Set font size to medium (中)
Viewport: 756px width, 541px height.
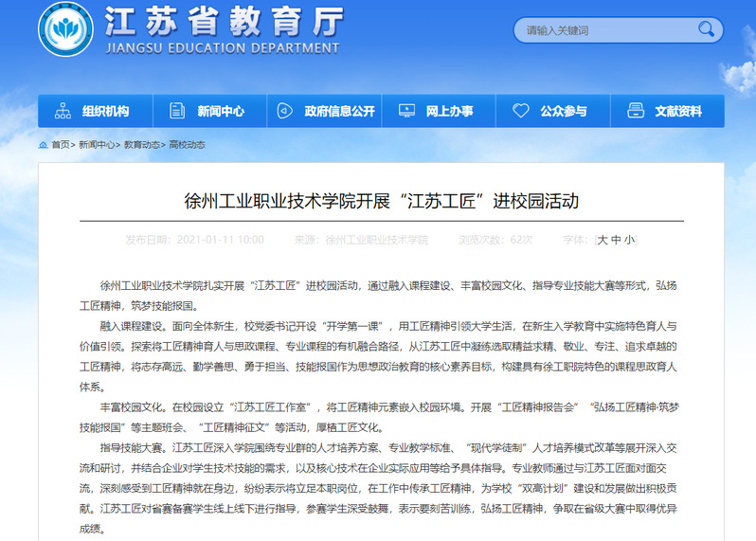tap(616, 240)
